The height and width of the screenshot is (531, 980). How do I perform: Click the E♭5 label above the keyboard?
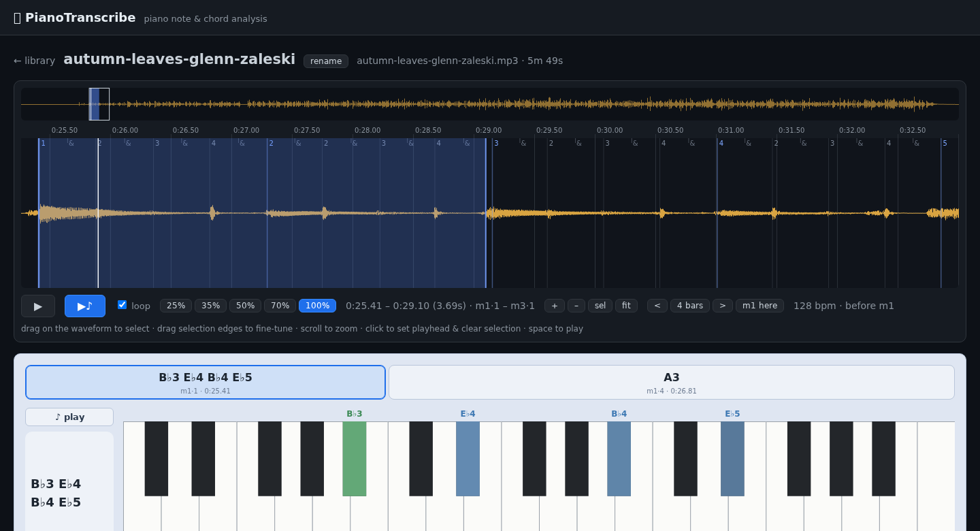pos(732,414)
